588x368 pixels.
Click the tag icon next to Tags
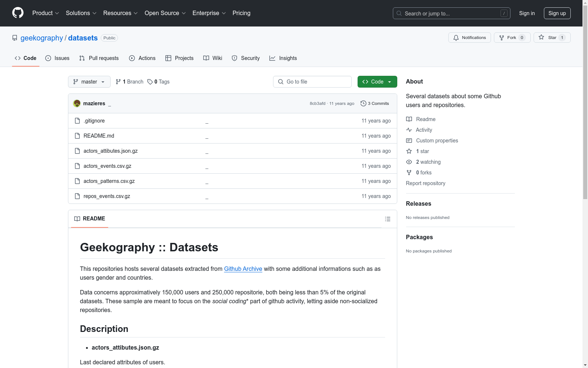click(x=150, y=82)
